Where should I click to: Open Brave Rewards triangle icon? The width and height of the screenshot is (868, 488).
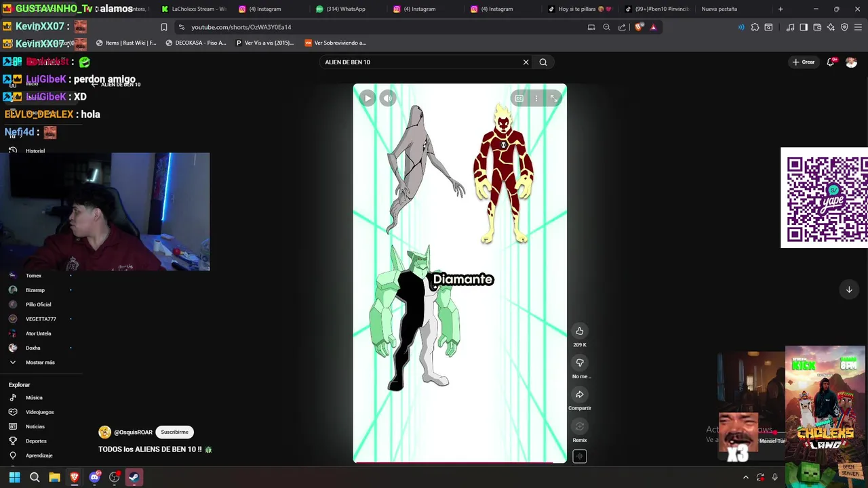(653, 27)
